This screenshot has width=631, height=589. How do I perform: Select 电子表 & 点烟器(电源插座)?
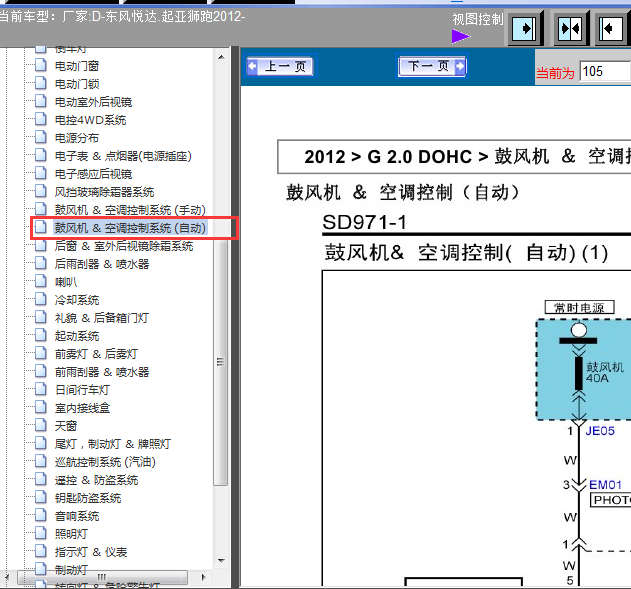(x=123, y=156)
